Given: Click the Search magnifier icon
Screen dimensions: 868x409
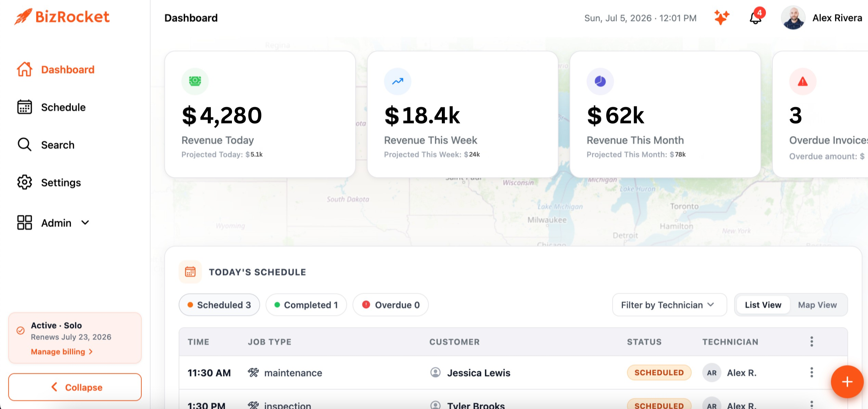Looking at the screenshot, I should pos(24,145).
